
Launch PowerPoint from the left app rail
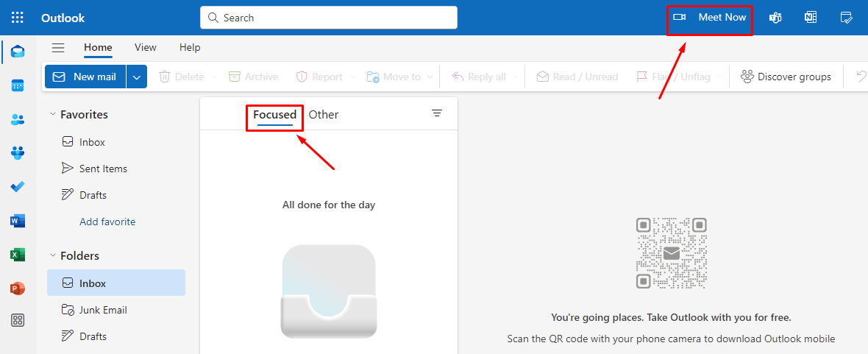(18, 288)
